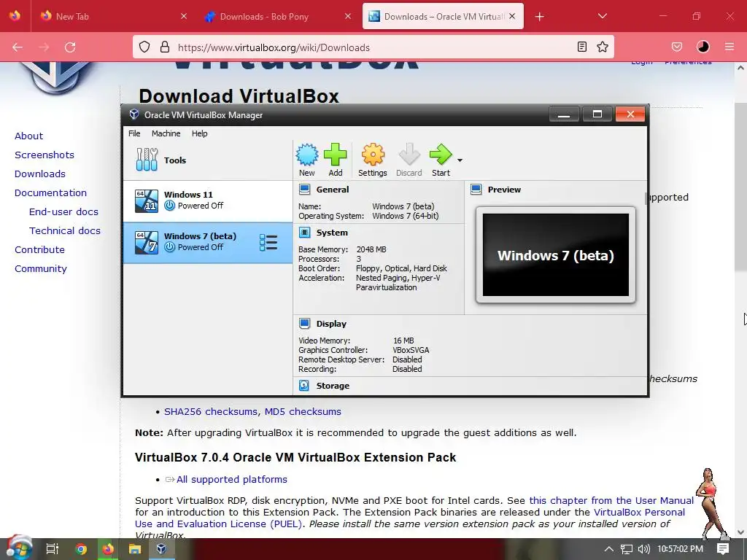Viewport: 747px width, 560px height.
Task: Bookmark page with the star icon
Action: [x=603, y=47]
